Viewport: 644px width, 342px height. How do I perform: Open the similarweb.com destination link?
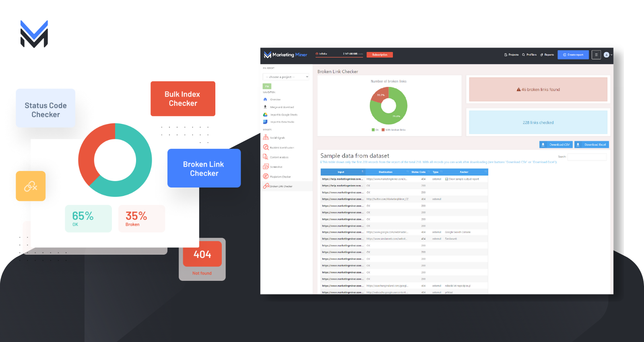tap(386, 239)
